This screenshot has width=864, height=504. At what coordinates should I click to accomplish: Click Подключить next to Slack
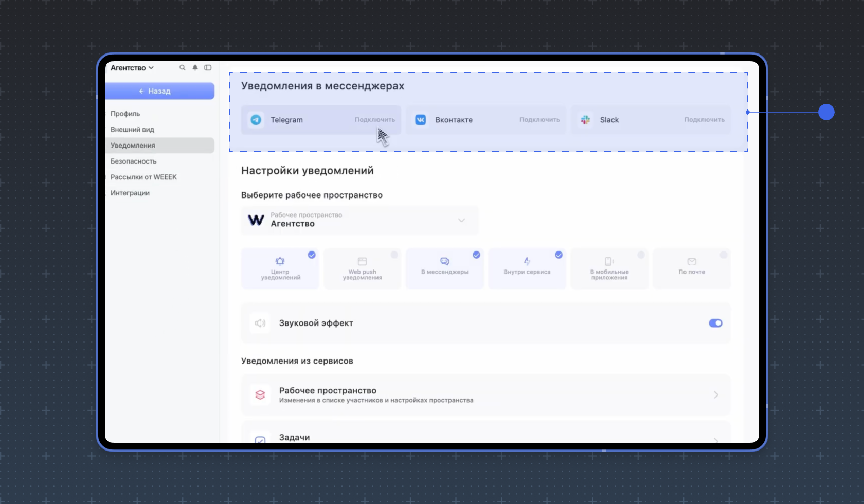pos(704,120)
